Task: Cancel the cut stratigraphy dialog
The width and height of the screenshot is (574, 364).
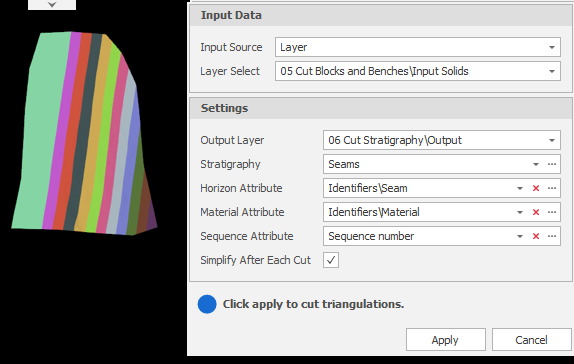Action: click(x=532, y=340)
